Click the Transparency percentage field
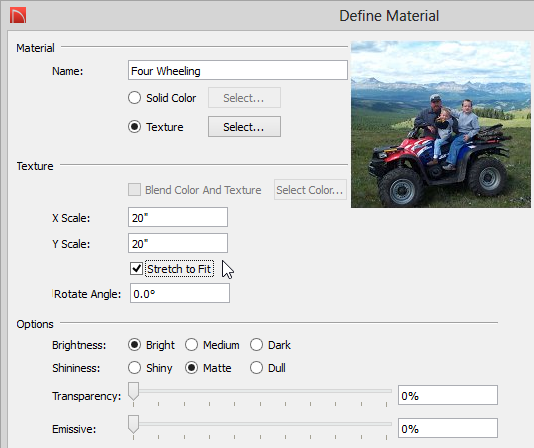 tap(447, 395)
